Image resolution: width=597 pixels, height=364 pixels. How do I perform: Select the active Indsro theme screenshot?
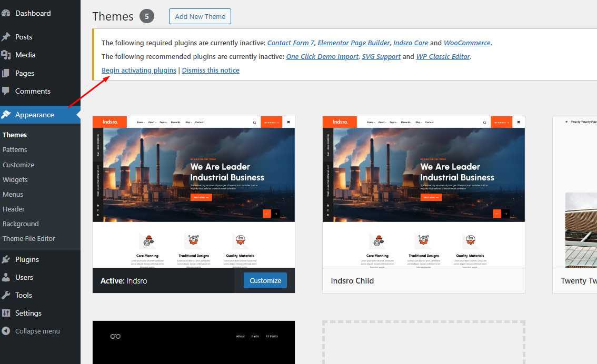tap(193, 192)
